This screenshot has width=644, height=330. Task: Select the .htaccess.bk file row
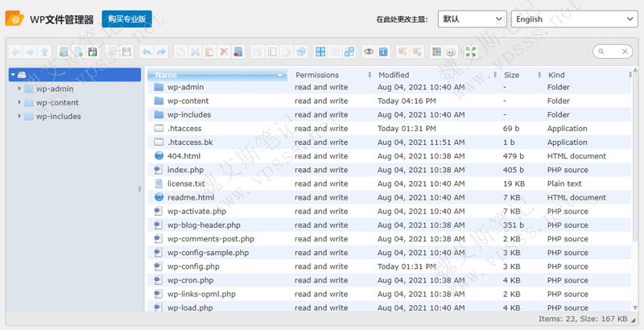coord(389,142)
